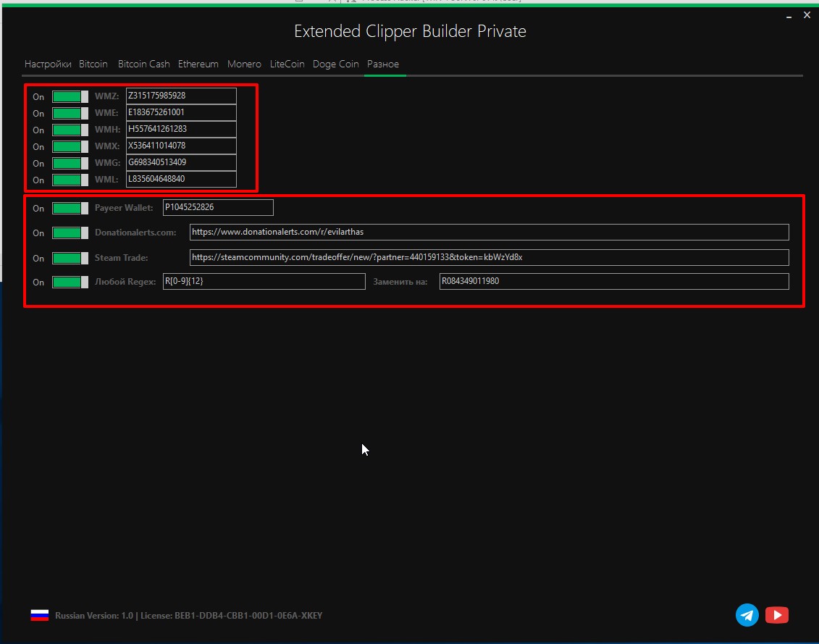Focus the Donationalerts.com URL field

(x=489, y=232)
